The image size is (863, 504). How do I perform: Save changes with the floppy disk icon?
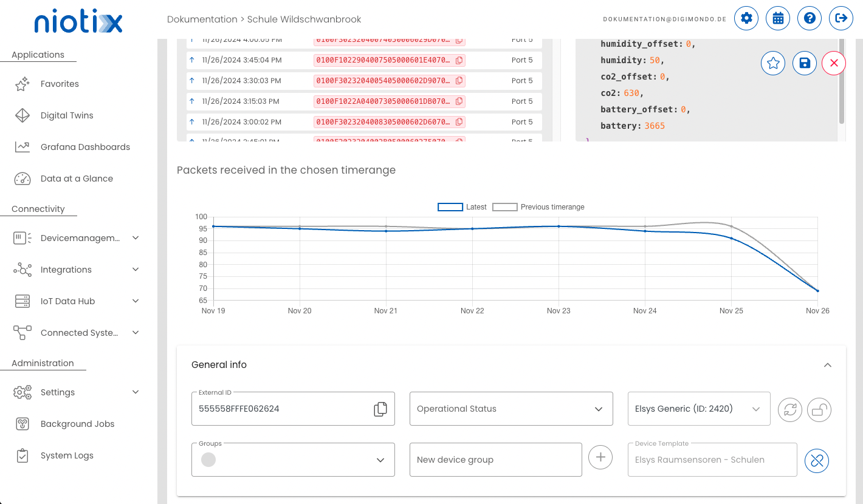click(x=805, y=63)
